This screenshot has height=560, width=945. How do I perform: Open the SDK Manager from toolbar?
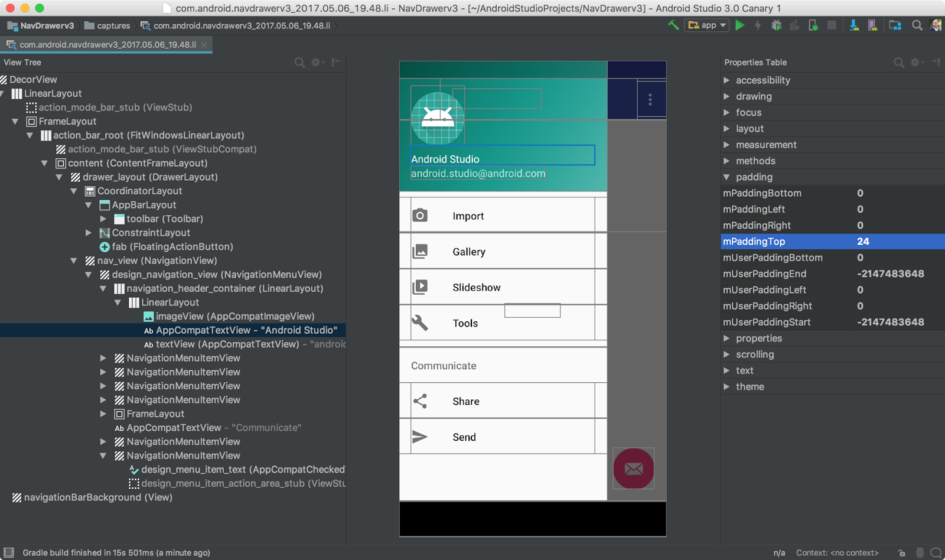[854, 25]
